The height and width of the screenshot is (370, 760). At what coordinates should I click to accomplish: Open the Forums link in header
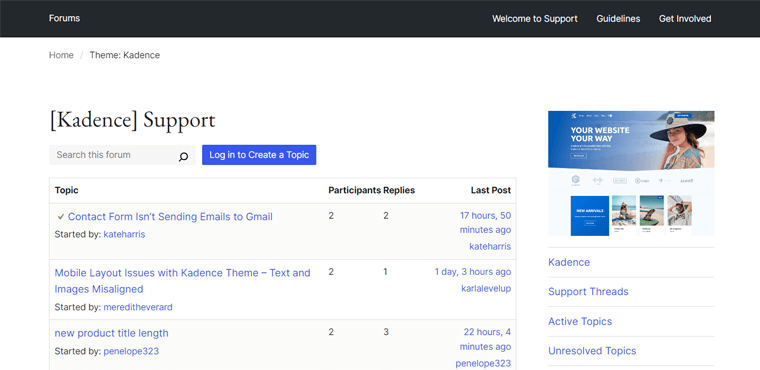[64, 18]
